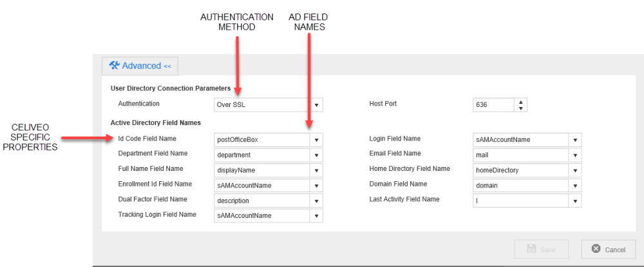This screenshot has width=644, height=267.
Task: Open the Dual Factor Field Name dropdown
Action: [316, 201]
